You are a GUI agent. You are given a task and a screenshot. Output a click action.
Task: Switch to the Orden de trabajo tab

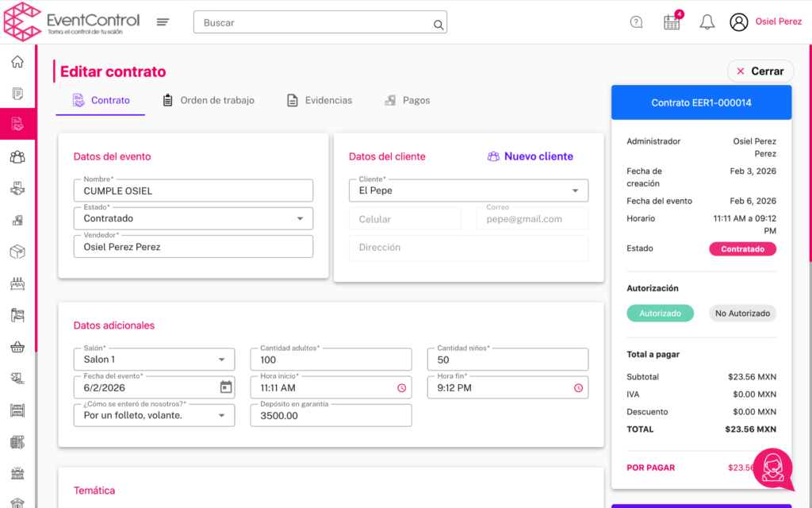pos(209,101)
